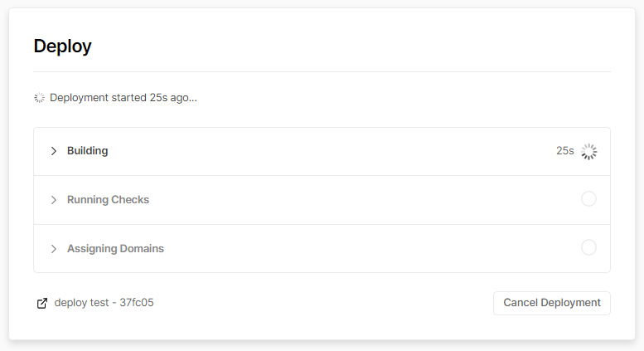Click the external link icon beside deploy test

pyautogui.click(x=42, y=303)
